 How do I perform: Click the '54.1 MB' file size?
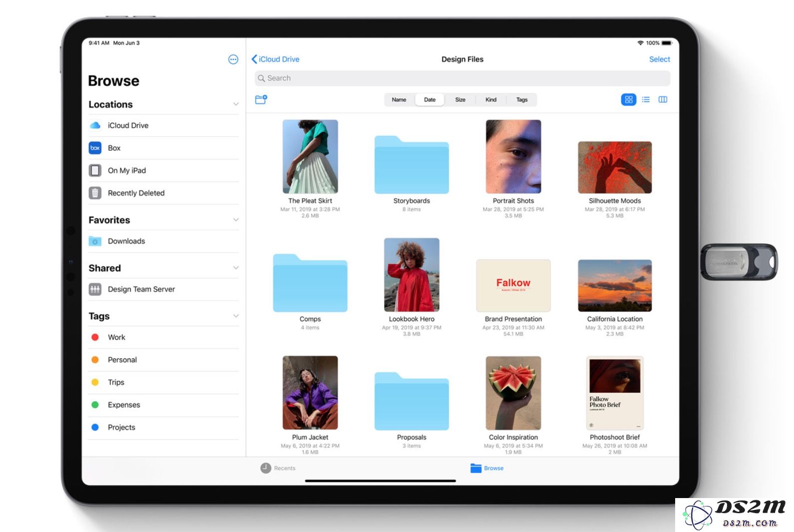[513, 334]
